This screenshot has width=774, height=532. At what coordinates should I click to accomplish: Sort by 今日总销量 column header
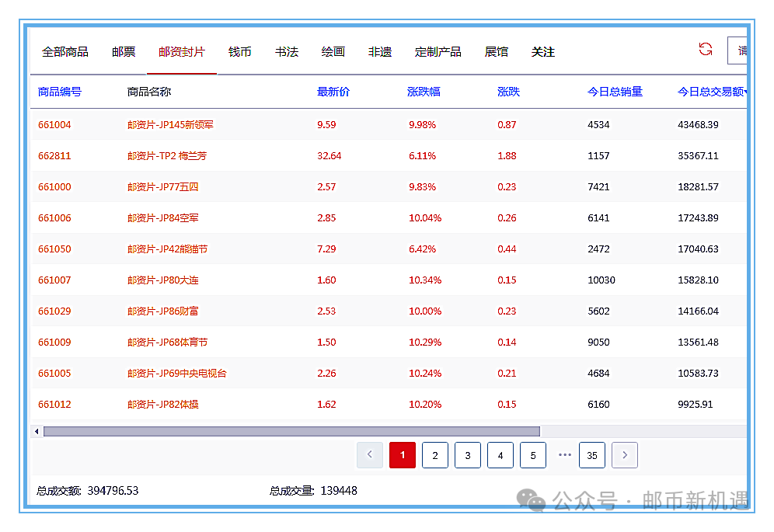(x=615, y=92)
